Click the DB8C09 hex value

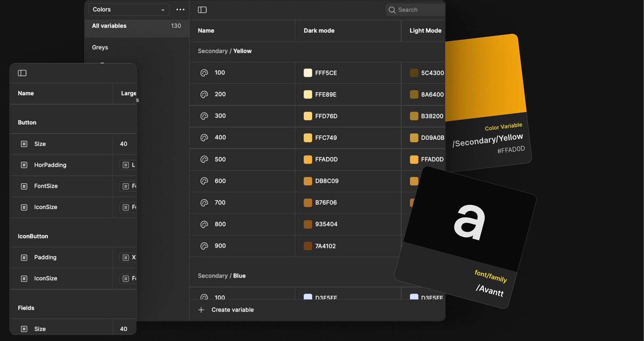click(327, 181)
